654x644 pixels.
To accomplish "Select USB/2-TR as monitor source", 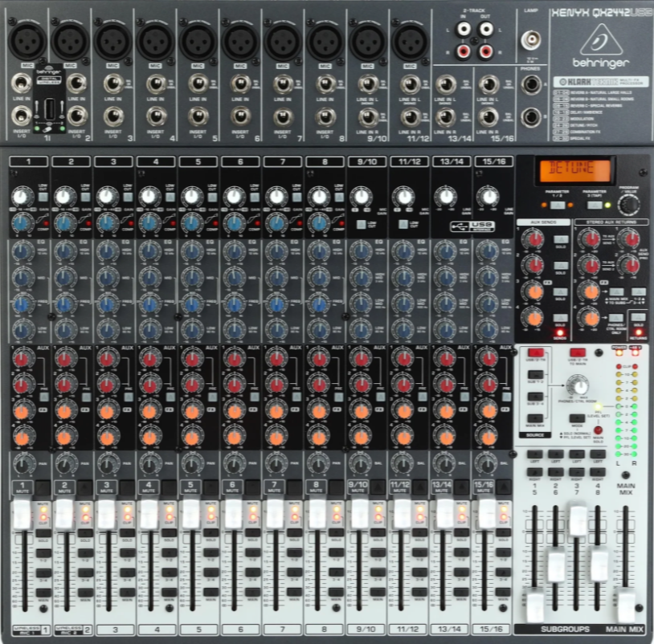I will click(536, 353).
